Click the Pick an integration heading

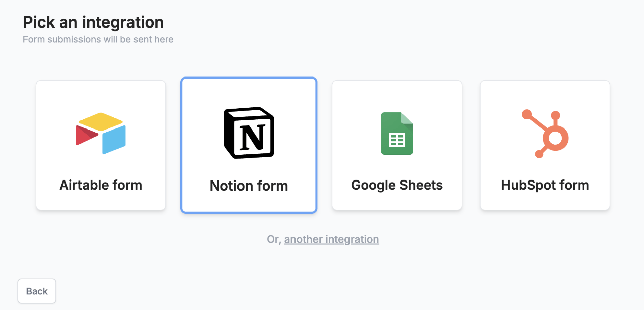click(93, 22)
